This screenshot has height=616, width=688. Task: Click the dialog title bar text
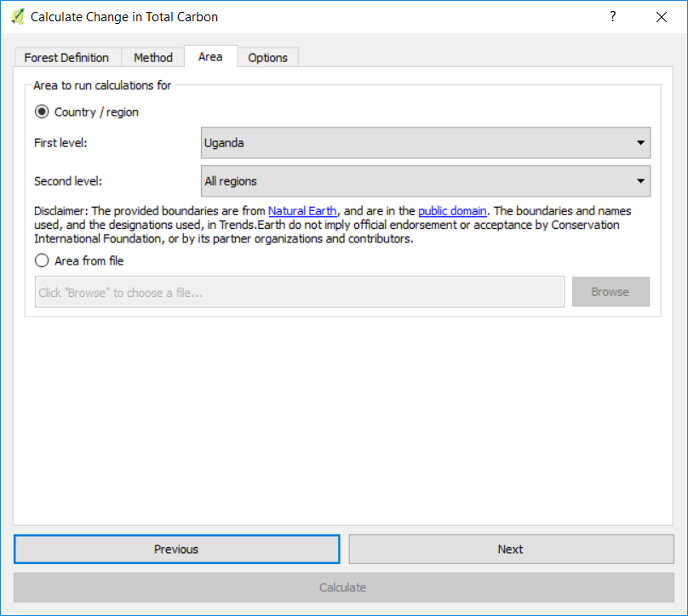(124, 17)
